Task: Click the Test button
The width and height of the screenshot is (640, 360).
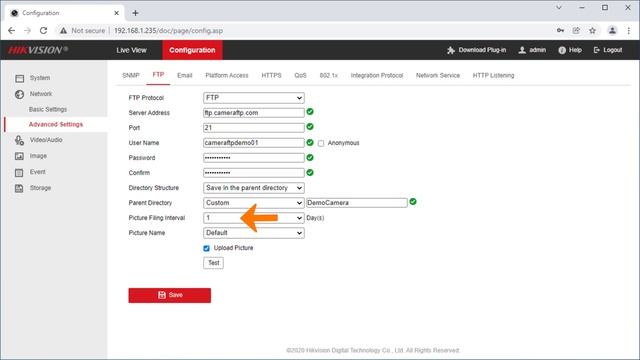Action: pos(213,263)
